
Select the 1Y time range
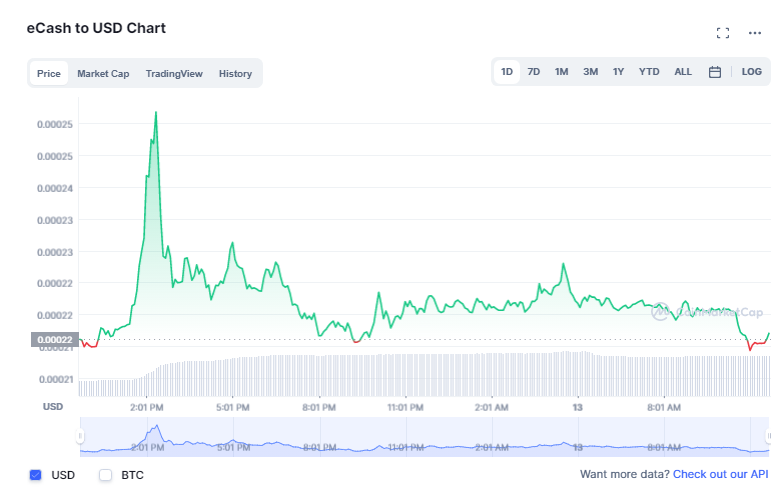click(618, 72)
